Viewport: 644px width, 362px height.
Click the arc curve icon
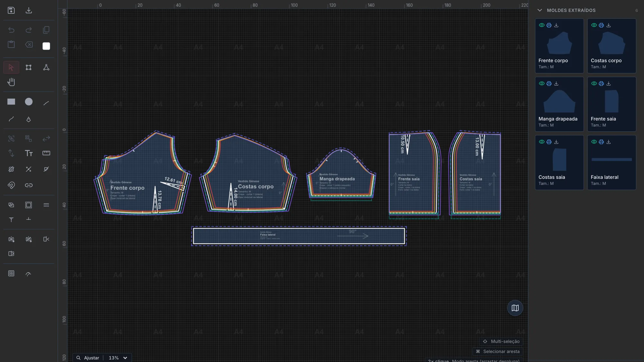tap(29, 274)
